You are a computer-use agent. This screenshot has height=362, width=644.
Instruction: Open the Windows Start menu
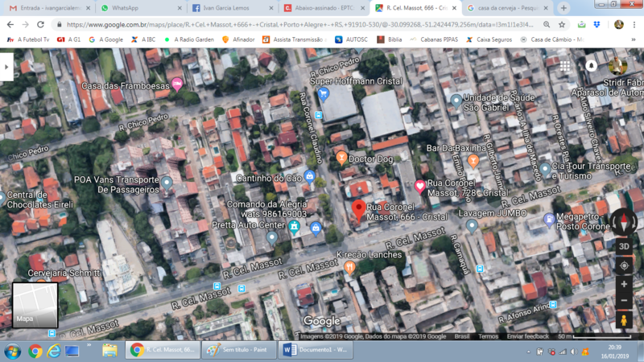pos(12,352)
